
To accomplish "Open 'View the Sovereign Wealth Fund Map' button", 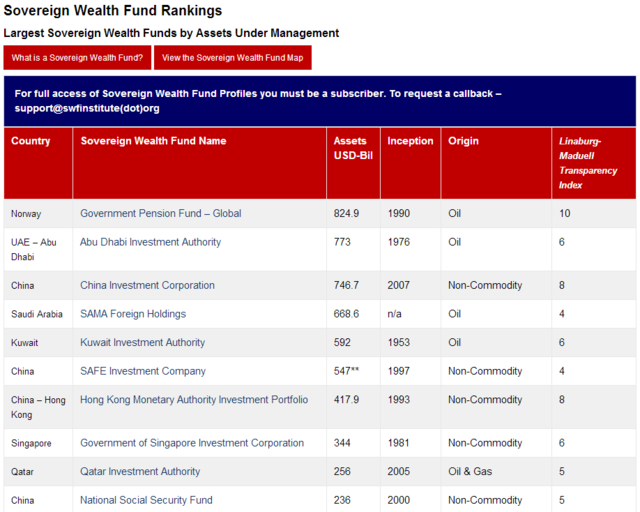I will tap(233, 58).
